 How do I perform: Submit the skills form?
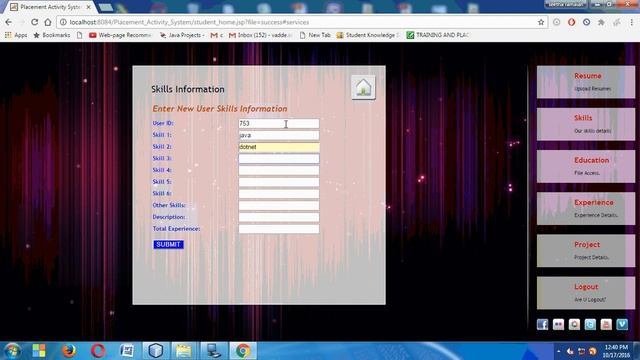click(x=169, y=244)
